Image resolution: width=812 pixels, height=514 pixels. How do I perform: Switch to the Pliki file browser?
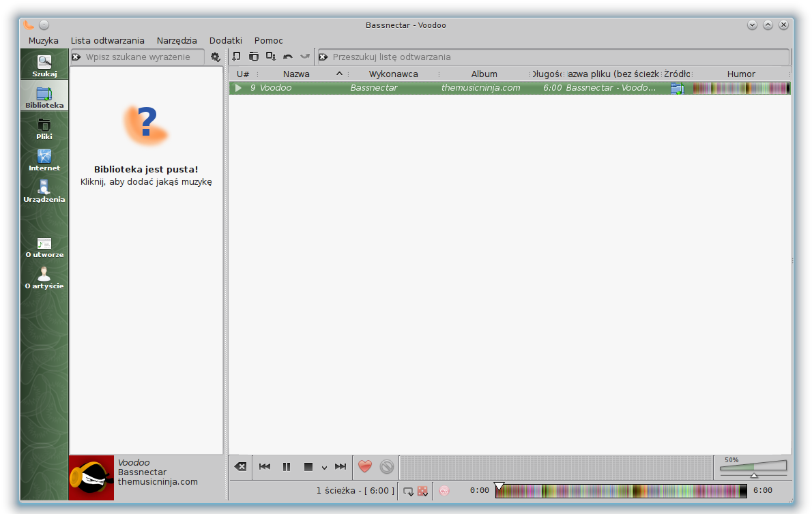click(x=44, y=128)
